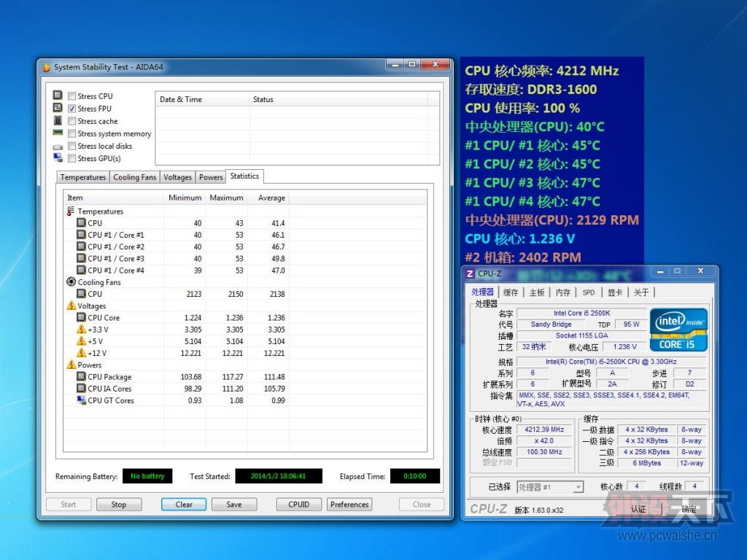This screenshot has width=747, height=560.
Task: Click the warning icon next to Powers group
Action: tap(71, 365)
